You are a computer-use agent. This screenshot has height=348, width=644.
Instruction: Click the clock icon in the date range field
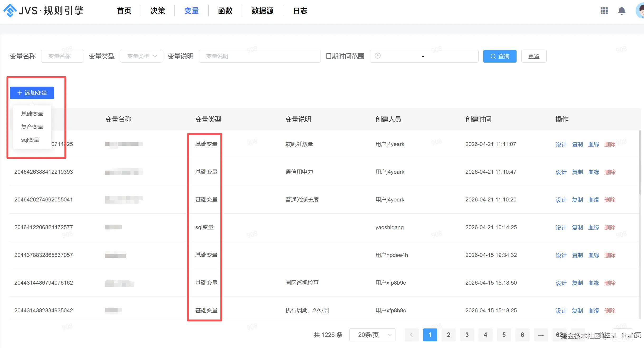378,56
